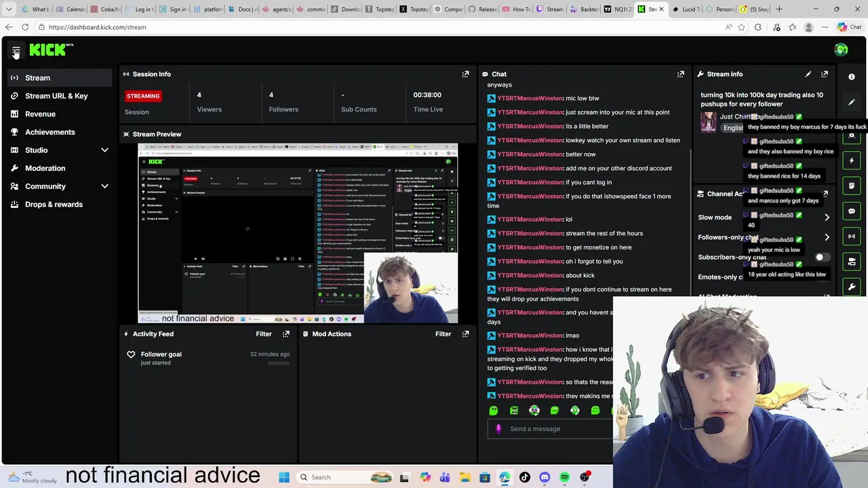The image size is (868, 488).
Task: Pop out the Chat panel
Action: [x=680, y=74]
